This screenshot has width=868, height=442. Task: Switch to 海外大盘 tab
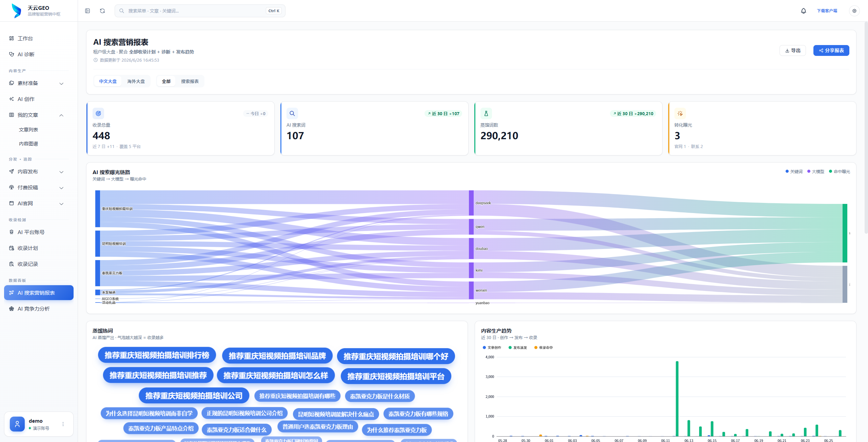[x=136, y=81]
